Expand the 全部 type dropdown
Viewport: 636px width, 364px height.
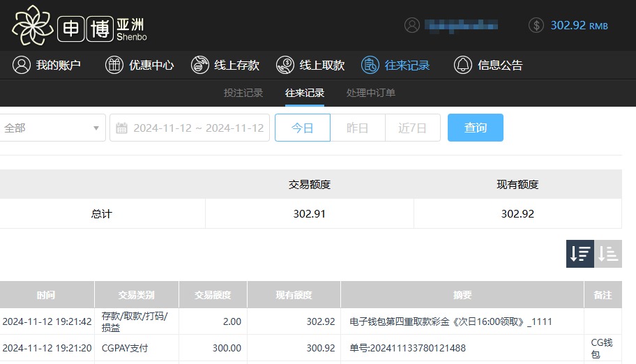point(52,128)
